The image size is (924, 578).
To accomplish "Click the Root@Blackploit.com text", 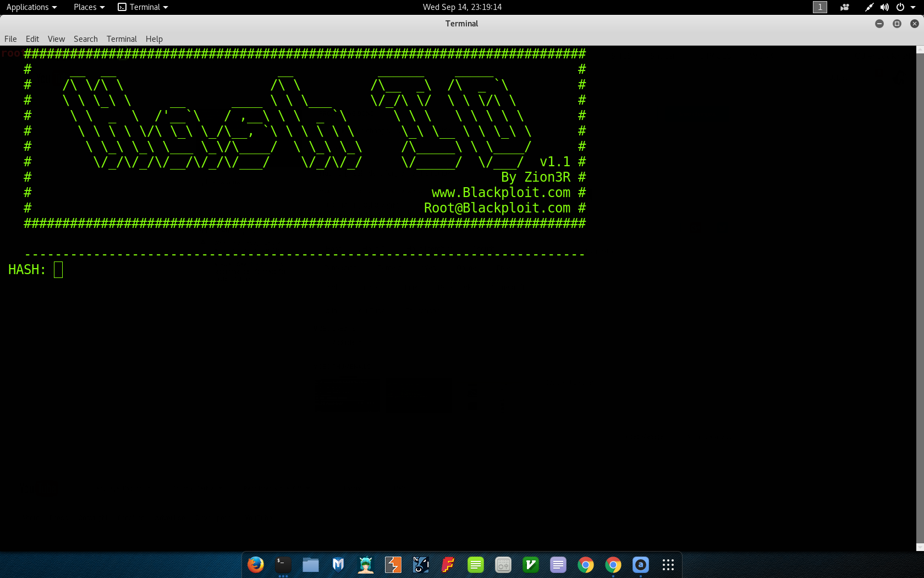I will pos(497,208).
